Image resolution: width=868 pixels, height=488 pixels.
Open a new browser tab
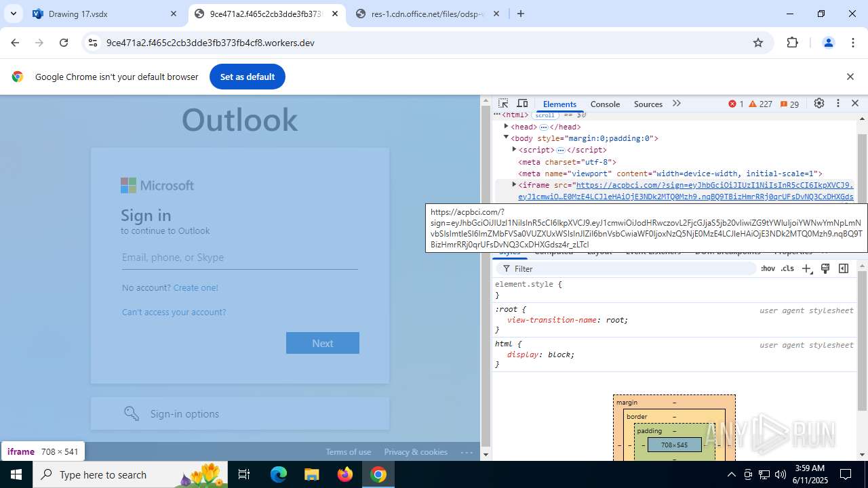coord(520,14)
